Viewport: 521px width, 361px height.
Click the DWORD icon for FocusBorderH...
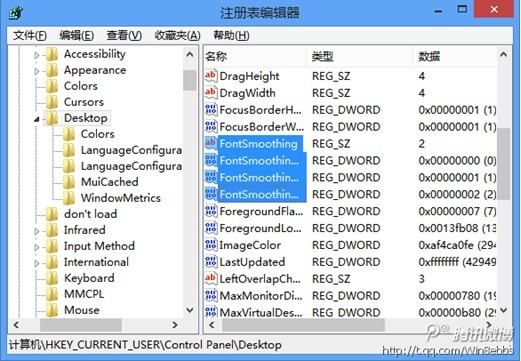[211, 110]
